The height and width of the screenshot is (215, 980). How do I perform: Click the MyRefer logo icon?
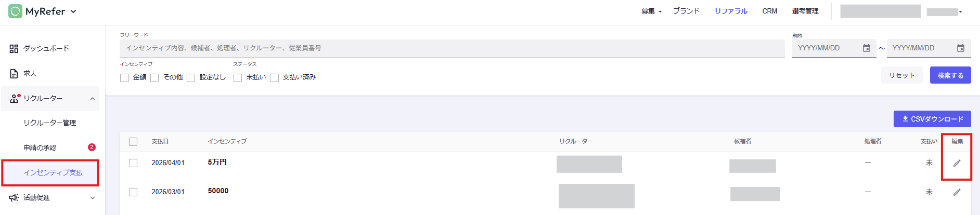15,11
